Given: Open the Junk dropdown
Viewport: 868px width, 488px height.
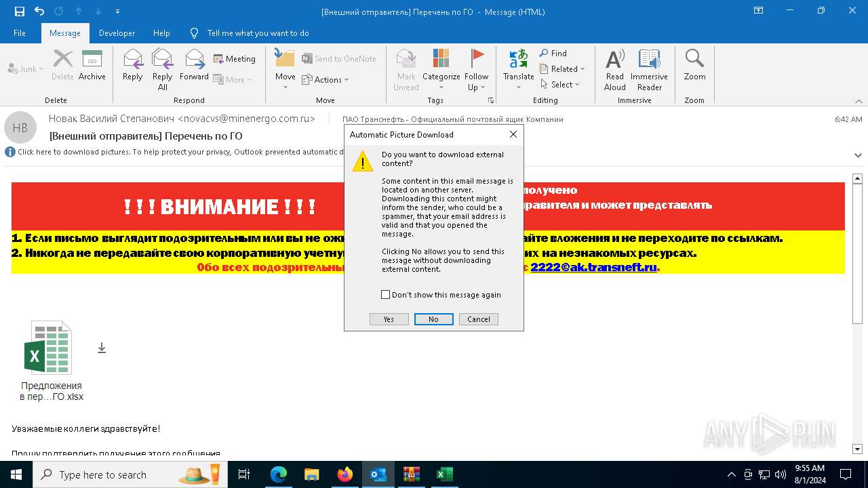Looking at the screenshot, I should tap(26, 68).
